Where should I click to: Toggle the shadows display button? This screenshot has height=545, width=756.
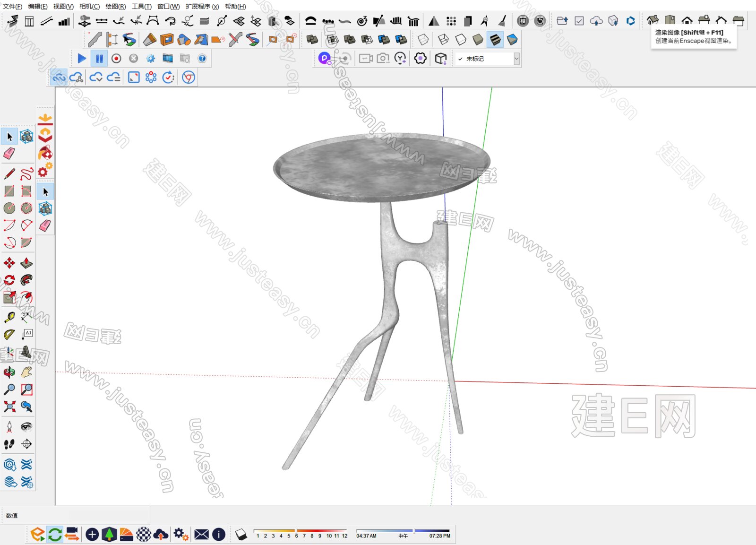point(241,535)
